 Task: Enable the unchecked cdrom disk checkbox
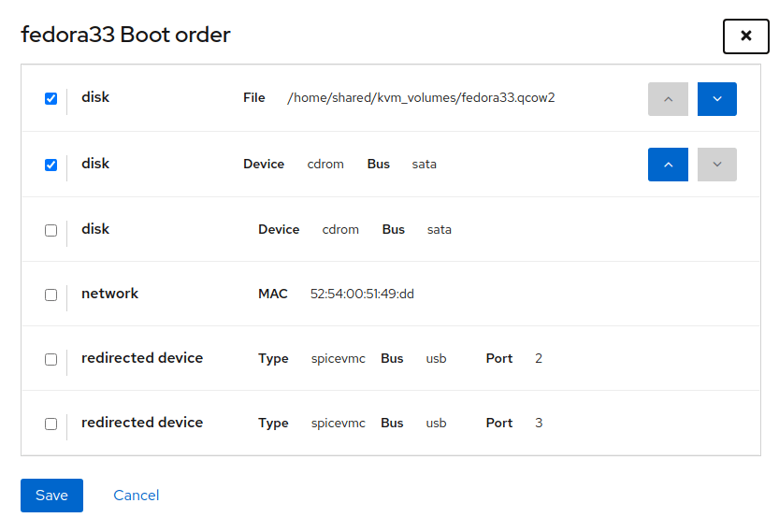click(50, 230)
